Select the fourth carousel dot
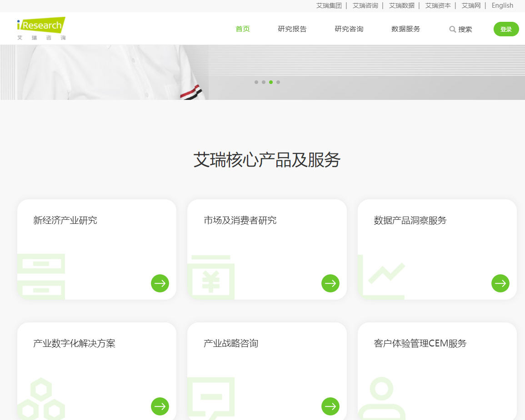 278,82
